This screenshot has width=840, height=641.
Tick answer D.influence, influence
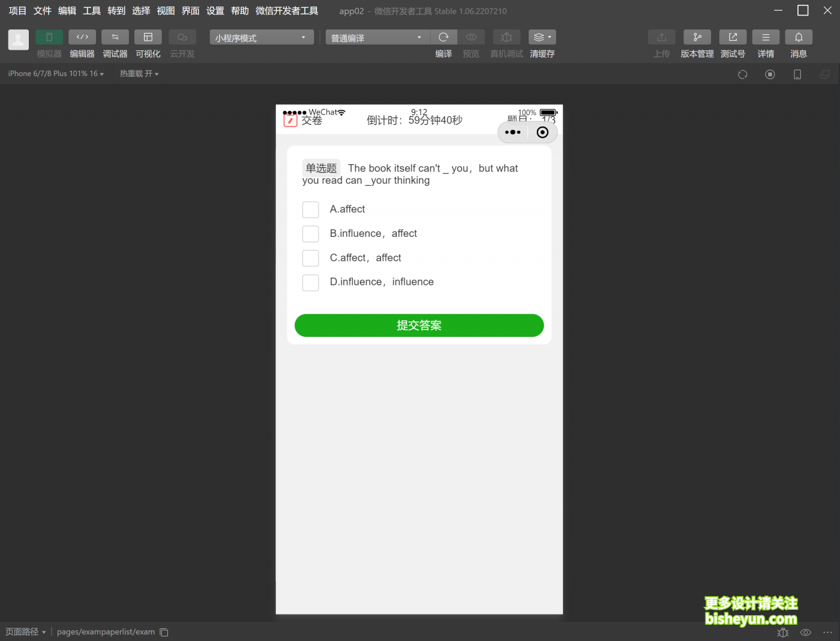coord(310,282)
